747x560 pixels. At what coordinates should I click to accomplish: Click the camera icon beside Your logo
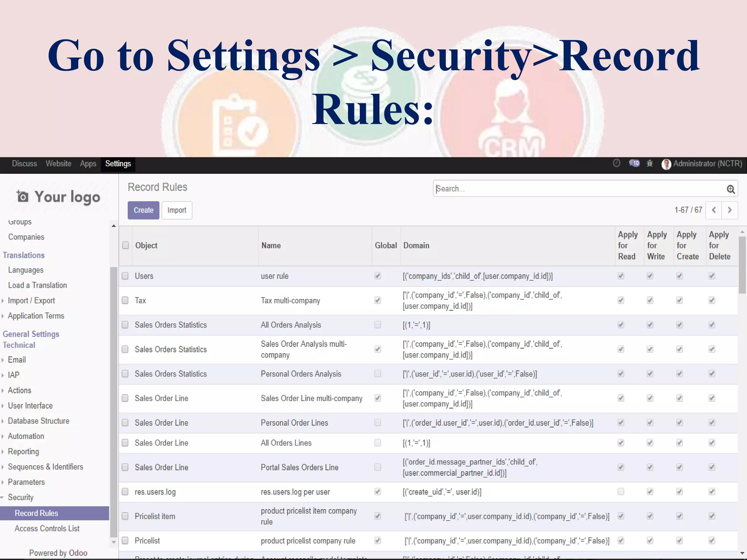tap(22, 197)
